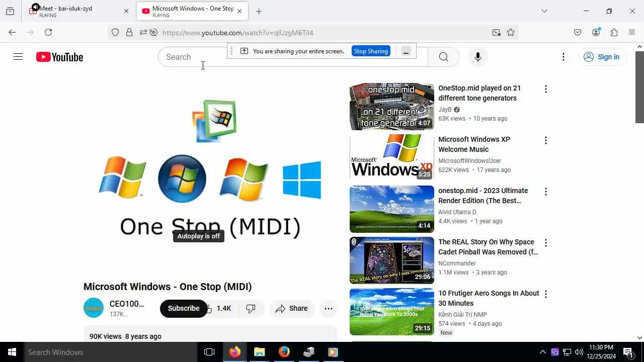644x362 pixels.
Task: Open more actions beside Share
Action: [x=329, y=308]
